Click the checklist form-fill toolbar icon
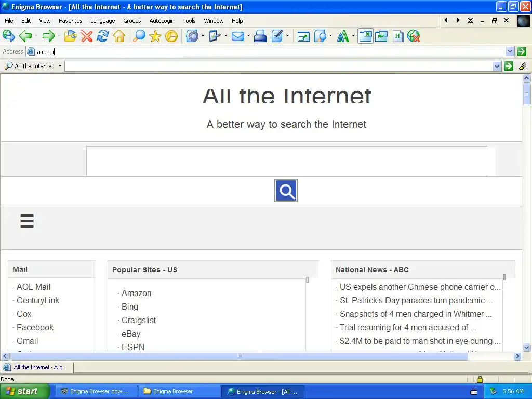 pyautogui.click(x=215, y=36)
